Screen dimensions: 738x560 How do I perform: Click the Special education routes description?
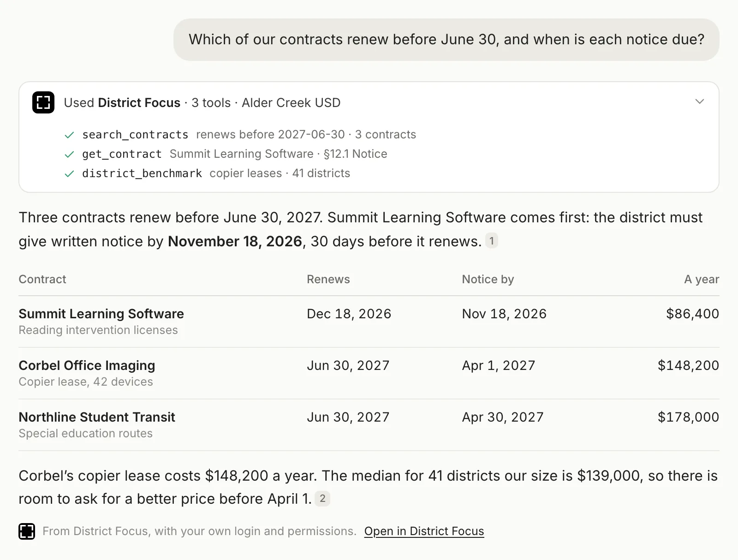pos(85,434)
